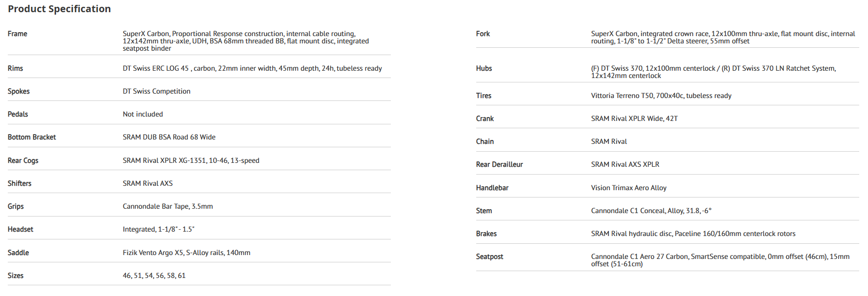Click the Hubs label
Screen dimensions: 868x296
484,68
